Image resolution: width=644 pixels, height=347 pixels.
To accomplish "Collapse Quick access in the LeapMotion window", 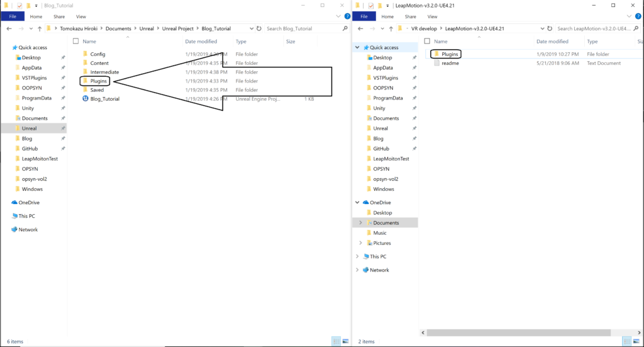I will (x=357, y=47).
